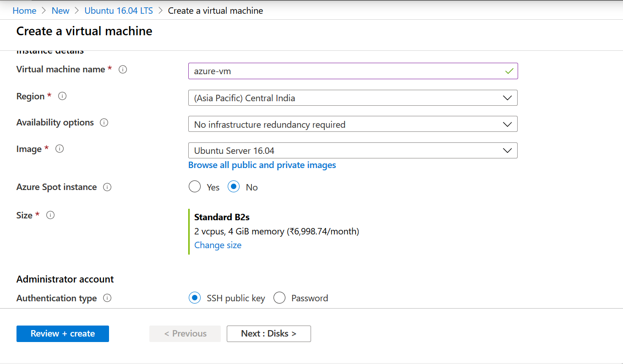Click the Standard B2s size text
This screenshot has height=364, width=623.
point(222,217)
